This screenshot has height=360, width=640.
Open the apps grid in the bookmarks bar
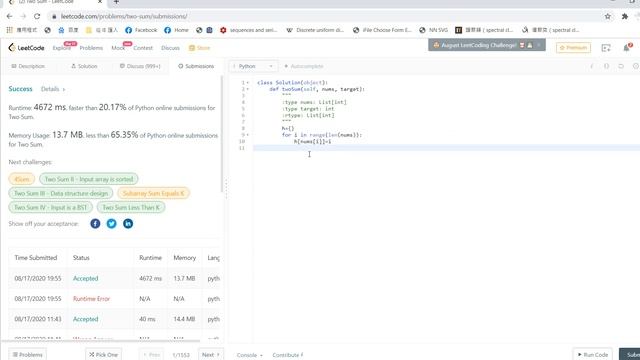(x=9, y=30)
